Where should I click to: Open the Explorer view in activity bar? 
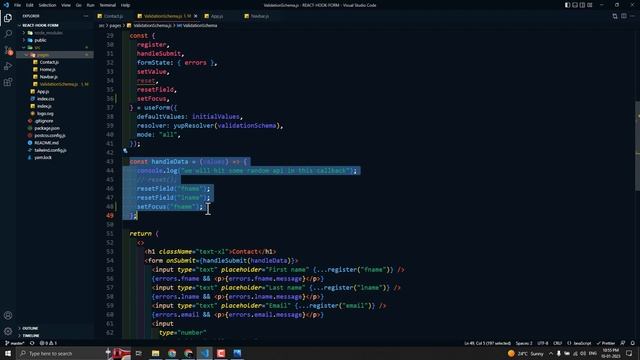(x=8, y=18)
